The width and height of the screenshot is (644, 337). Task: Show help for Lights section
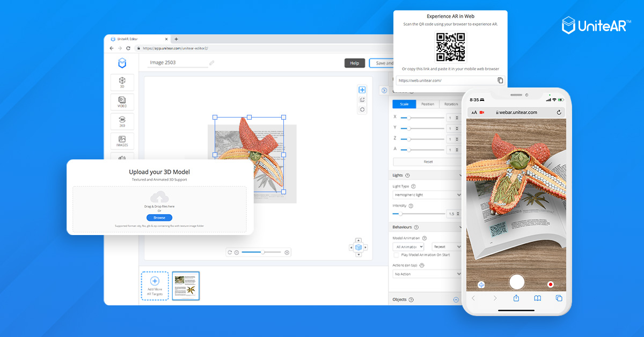pos(407,175)
